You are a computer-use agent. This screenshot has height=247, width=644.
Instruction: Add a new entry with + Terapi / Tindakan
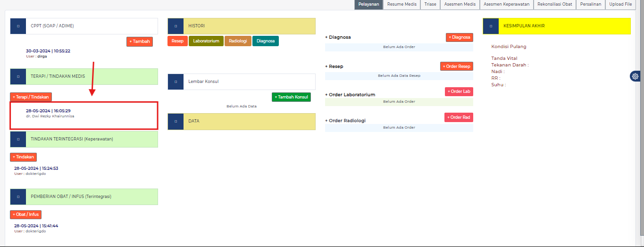(31, 97)
